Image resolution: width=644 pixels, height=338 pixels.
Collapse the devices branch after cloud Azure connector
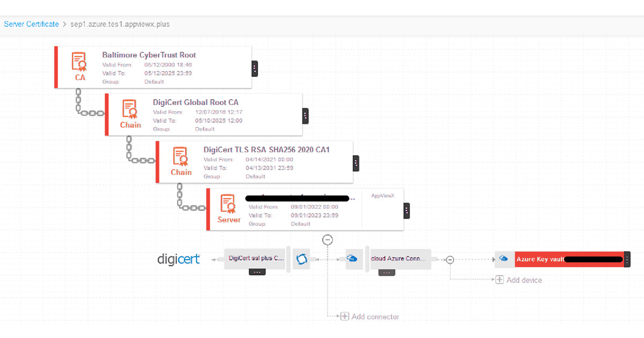point(450,260)
